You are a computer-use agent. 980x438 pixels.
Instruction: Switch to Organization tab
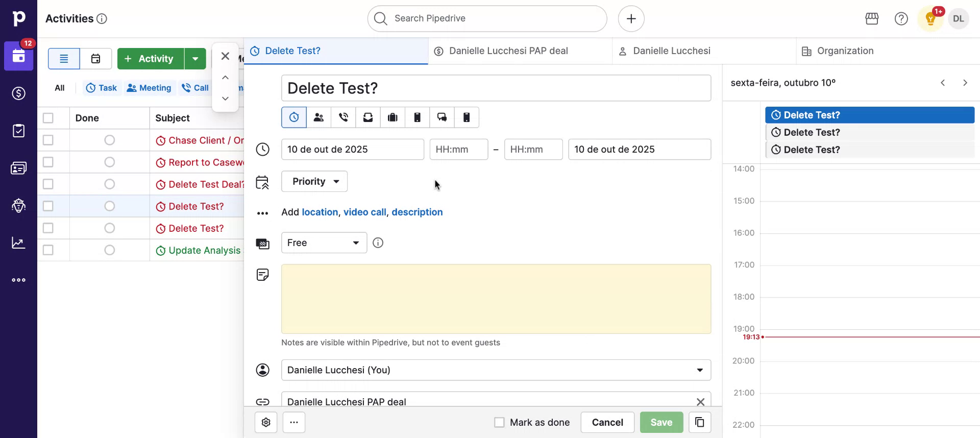888,51
